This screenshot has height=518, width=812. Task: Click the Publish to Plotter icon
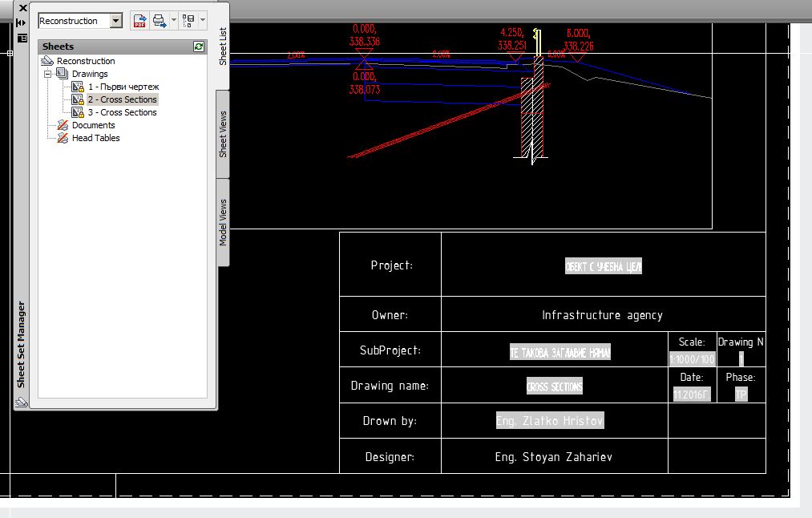coord(160,22)
